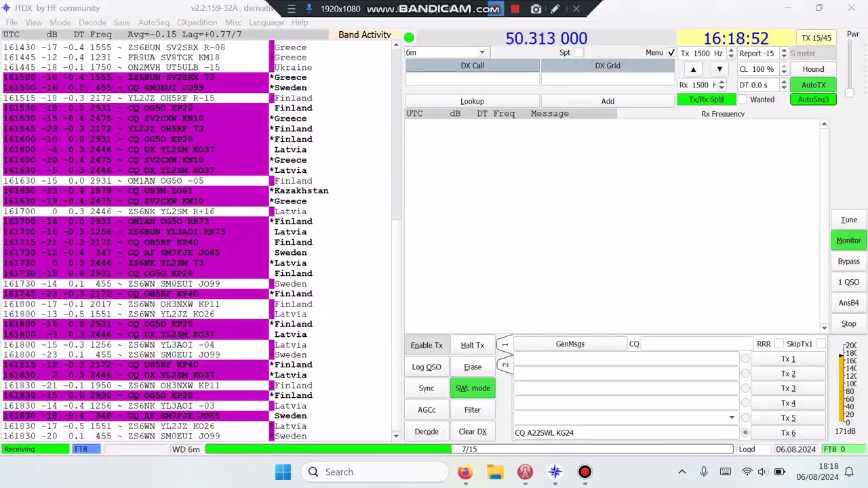Click the Tune button

pos(848,220)
